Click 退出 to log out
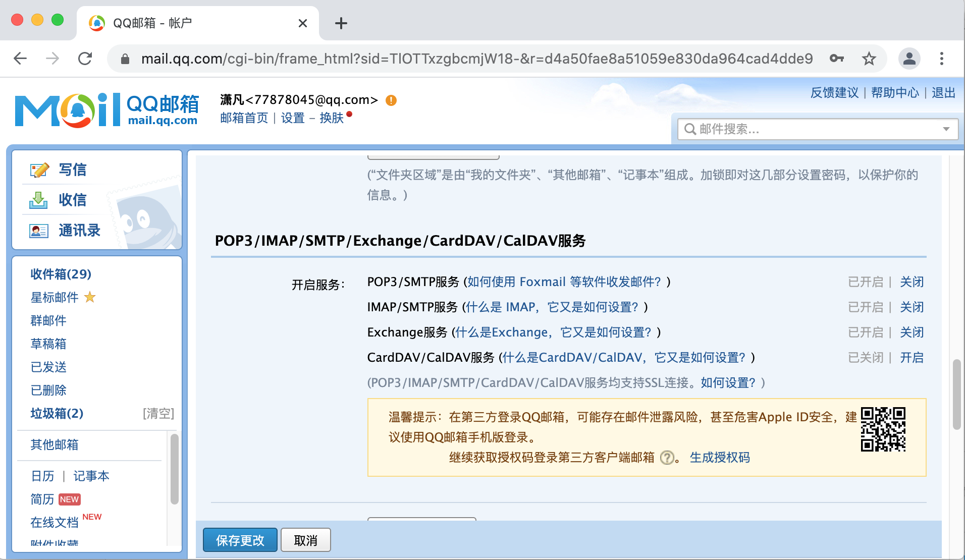The height and width of the screenshot is (560, 965). click(x=943, y=93)
